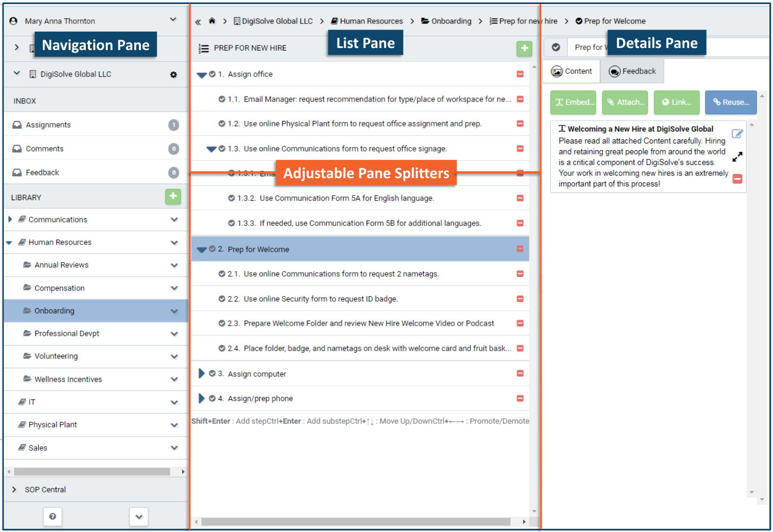773x532 pixels.
Task: Remove step 2.3 Prepare Welcome Folder
Action: tap(520, 323)
